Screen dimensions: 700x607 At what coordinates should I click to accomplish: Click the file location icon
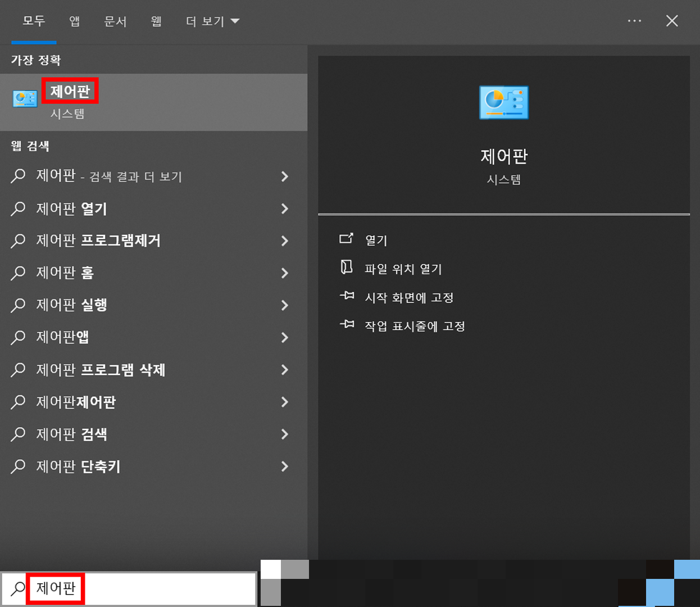tap(347, 267)
